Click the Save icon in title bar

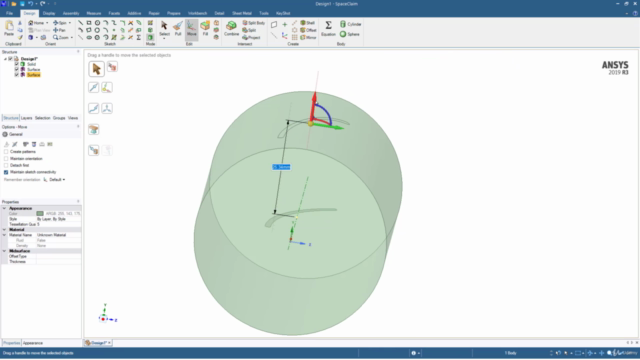tap(22, 4)
